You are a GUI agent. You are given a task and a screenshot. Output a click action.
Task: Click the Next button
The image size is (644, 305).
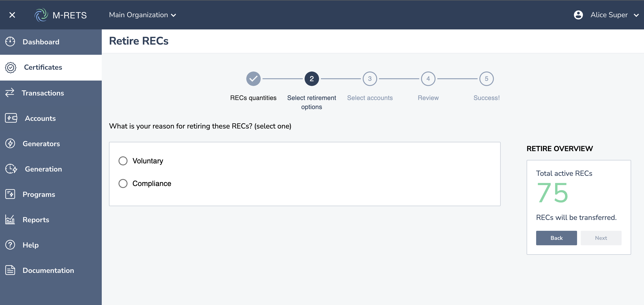[601, 238]
